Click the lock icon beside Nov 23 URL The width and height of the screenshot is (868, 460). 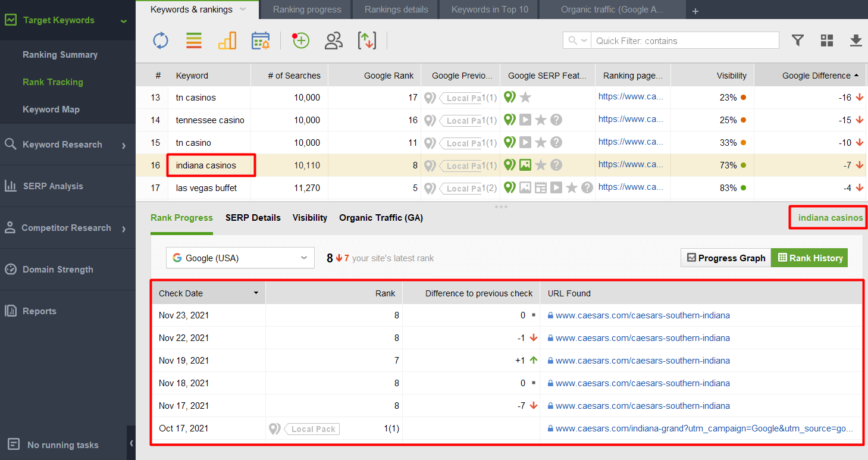coord(550,315)
